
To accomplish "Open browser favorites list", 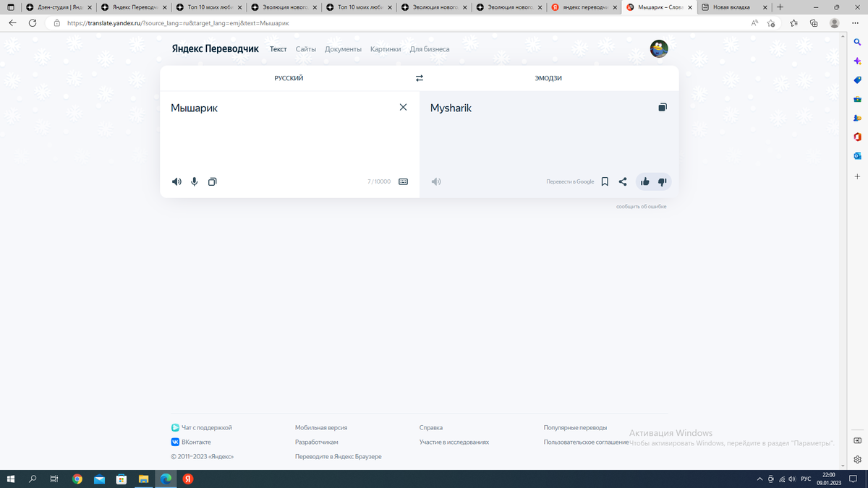I will tap(793, 23).
